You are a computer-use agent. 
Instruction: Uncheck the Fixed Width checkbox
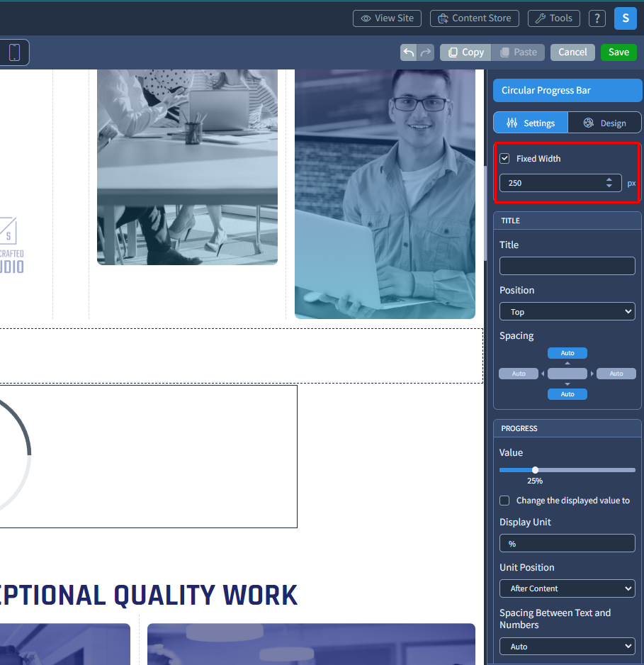504,159
